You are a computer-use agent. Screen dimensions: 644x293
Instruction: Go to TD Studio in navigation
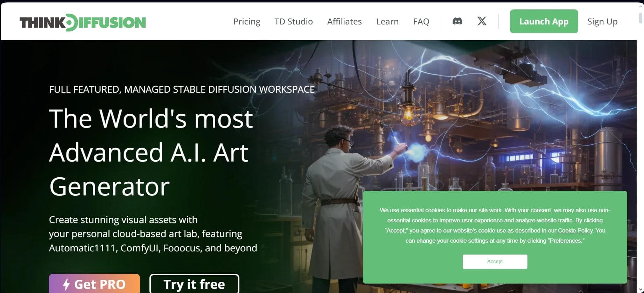click(x=293, y=22)
